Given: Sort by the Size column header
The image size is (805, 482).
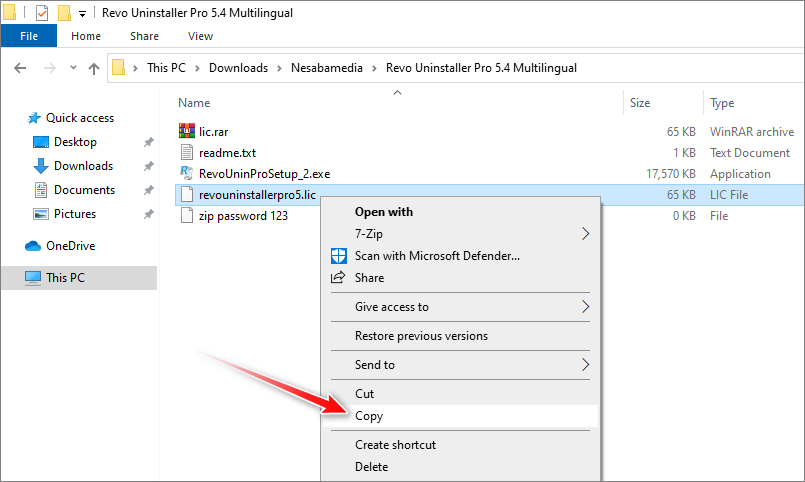Looking at the screenshot, I should (640, 103).
